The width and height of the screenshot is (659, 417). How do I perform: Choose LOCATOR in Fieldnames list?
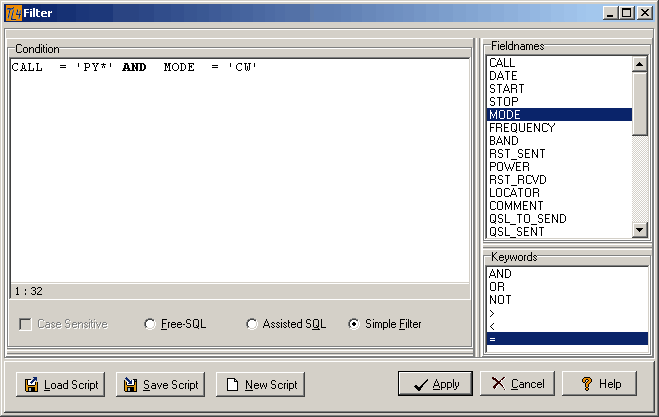(x=559, y=193)
